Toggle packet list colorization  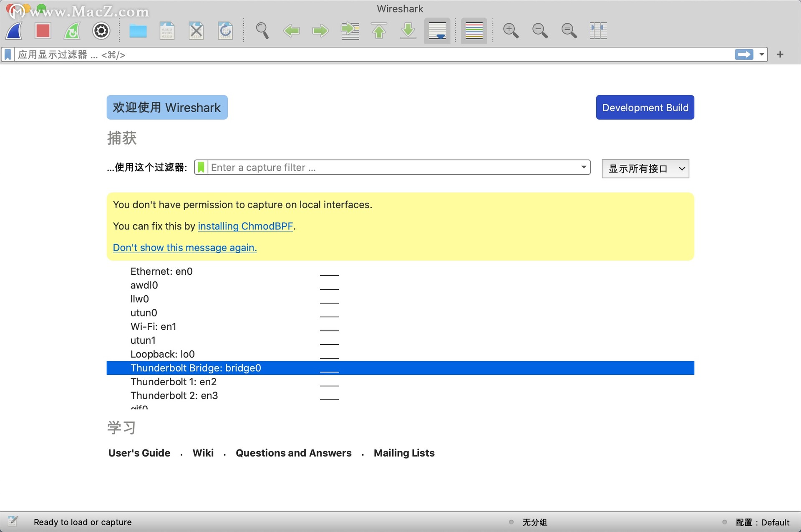474,31
